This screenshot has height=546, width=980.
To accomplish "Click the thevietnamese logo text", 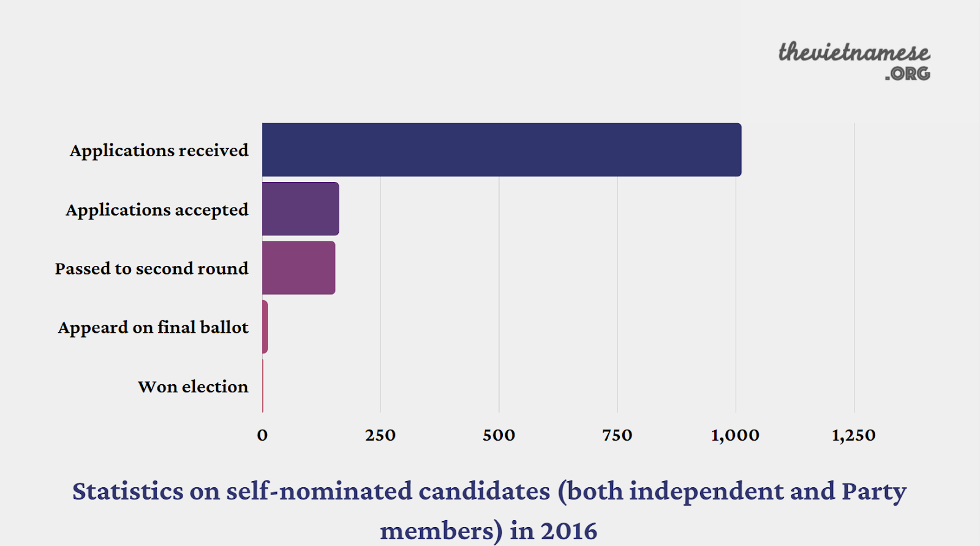I will (854, 52).
